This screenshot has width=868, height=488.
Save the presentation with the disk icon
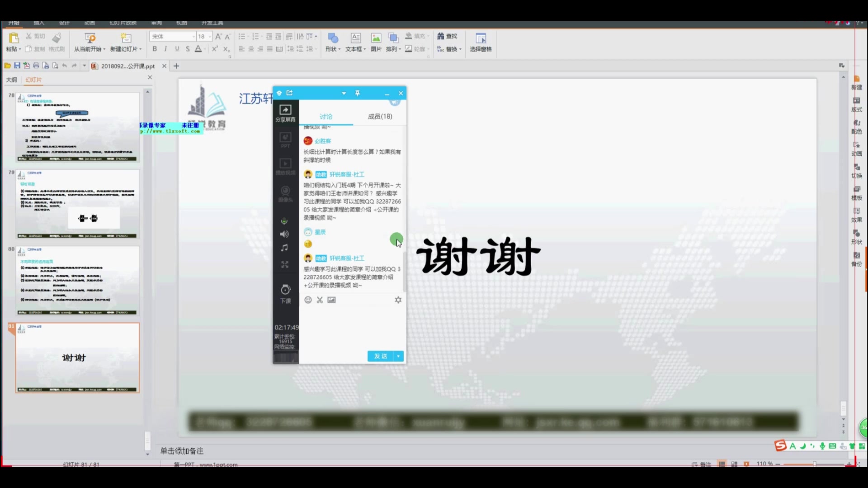click(x=17, y=66)
